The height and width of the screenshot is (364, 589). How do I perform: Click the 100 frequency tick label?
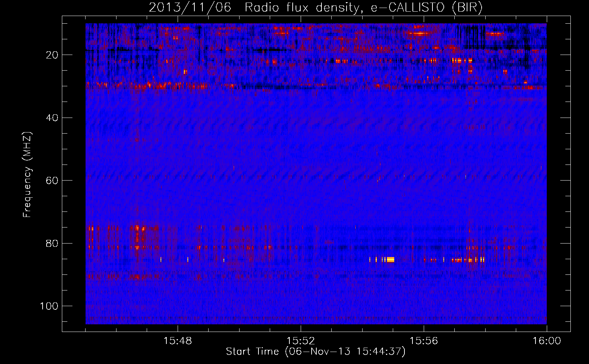(x=49, y=306)
